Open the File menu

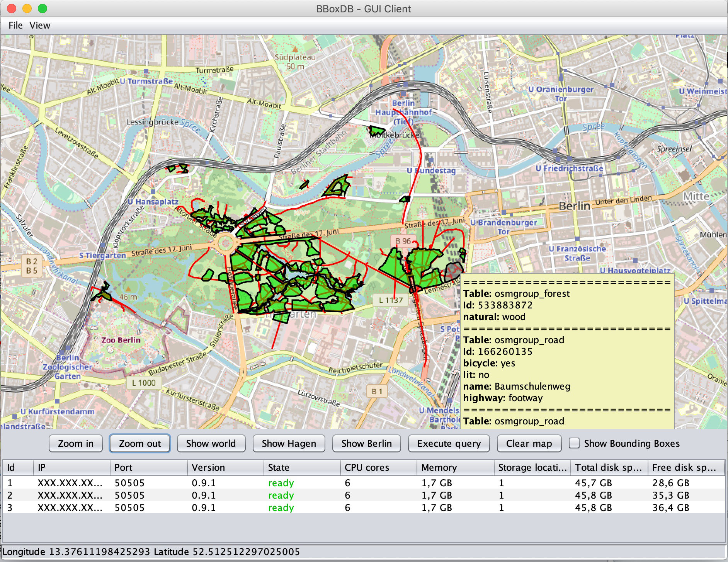(15, 26)
